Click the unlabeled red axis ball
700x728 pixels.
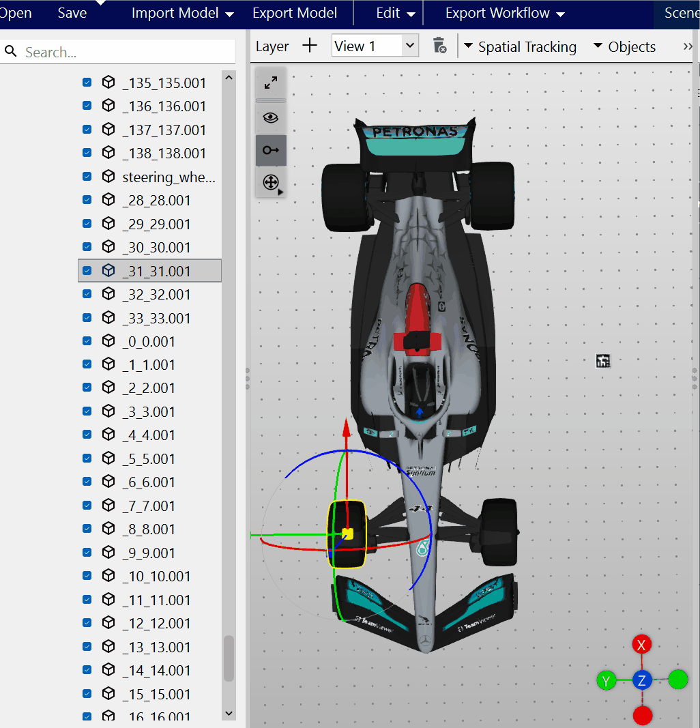pos(642,716)
